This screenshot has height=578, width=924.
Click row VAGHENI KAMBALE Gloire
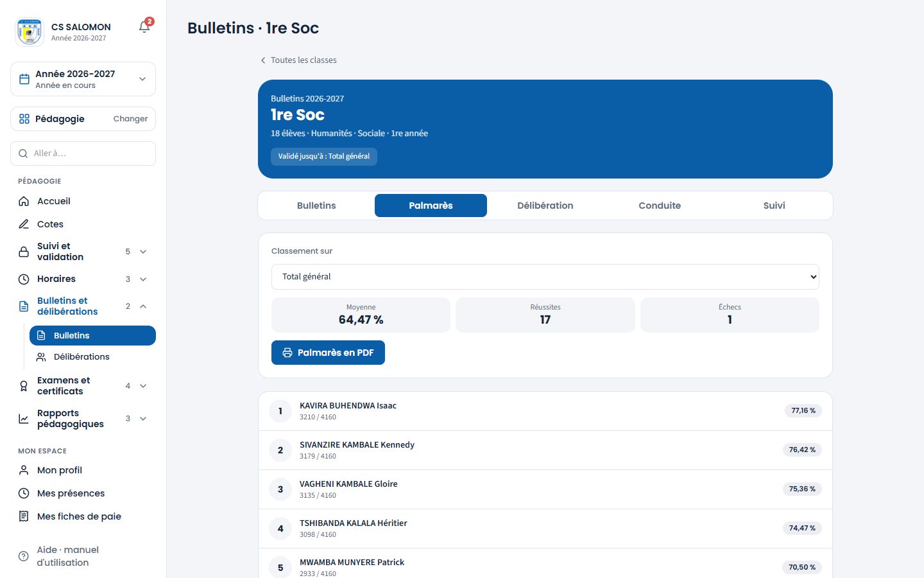pos(545,489)
